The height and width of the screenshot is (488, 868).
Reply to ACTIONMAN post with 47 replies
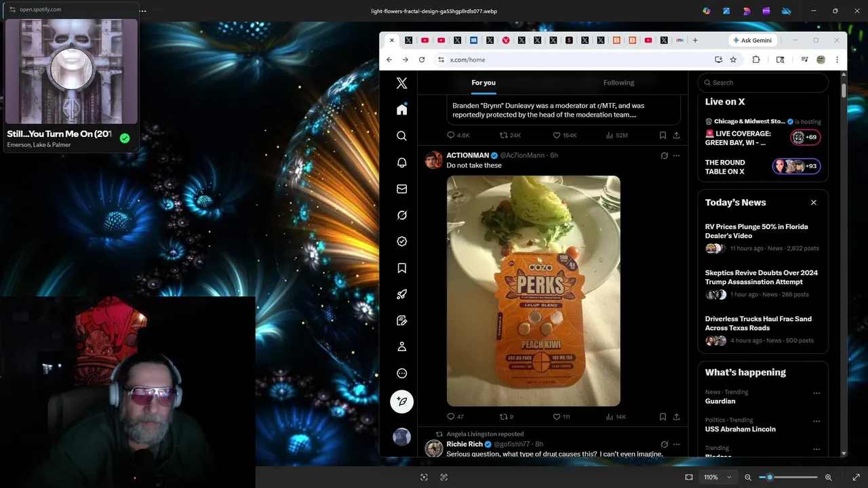coord(455,417)
